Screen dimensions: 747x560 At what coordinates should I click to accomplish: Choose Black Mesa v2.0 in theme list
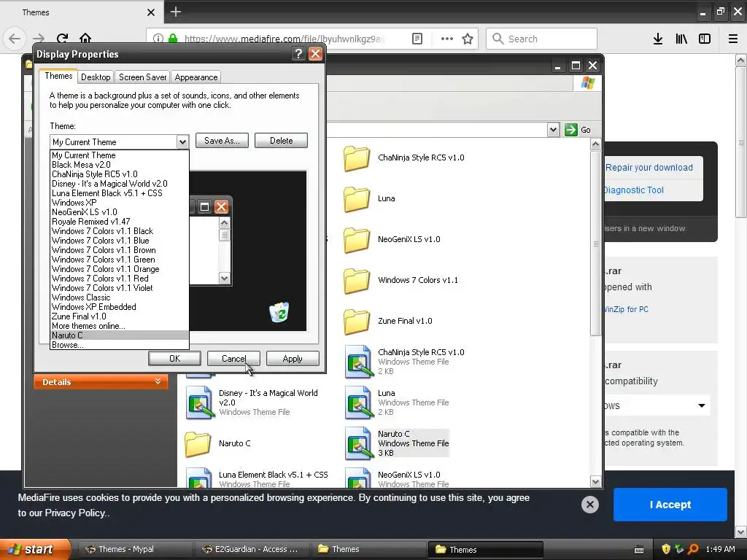coord(119,165)
